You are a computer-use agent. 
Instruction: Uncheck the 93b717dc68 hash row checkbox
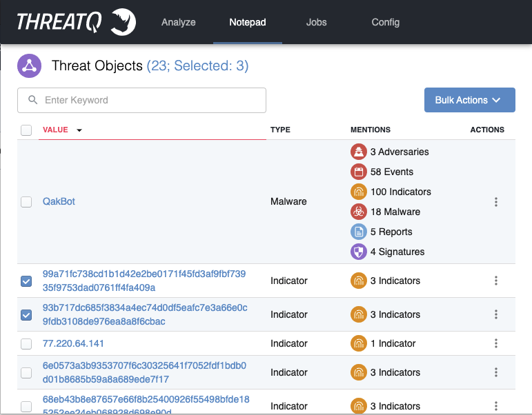26,315
